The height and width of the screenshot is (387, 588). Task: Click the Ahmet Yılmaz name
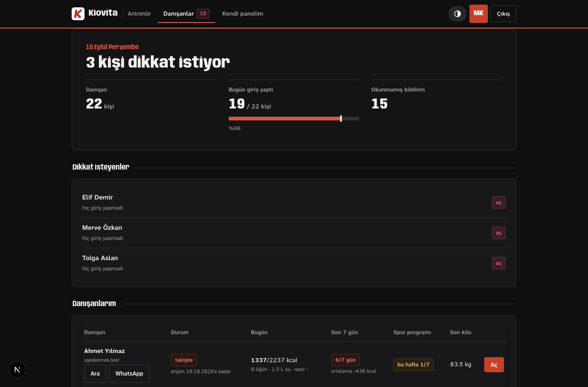tap(104, 351)
